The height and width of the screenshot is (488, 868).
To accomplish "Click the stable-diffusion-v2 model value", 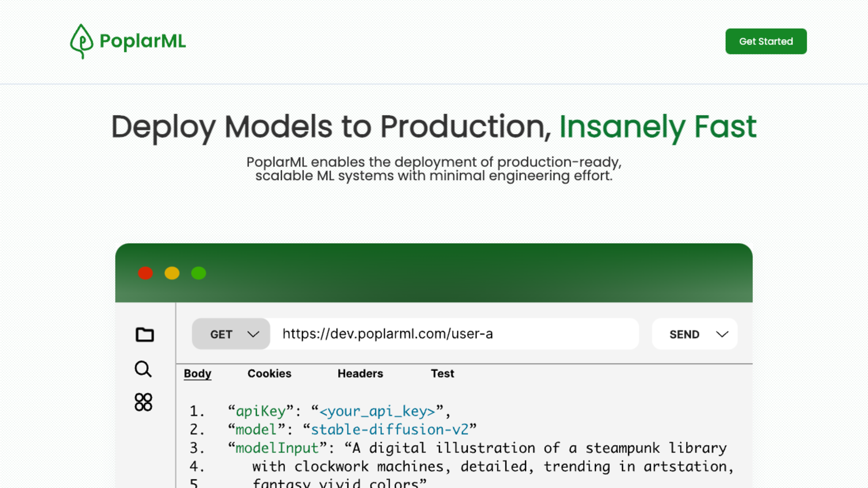I will [x=389, y=430].
